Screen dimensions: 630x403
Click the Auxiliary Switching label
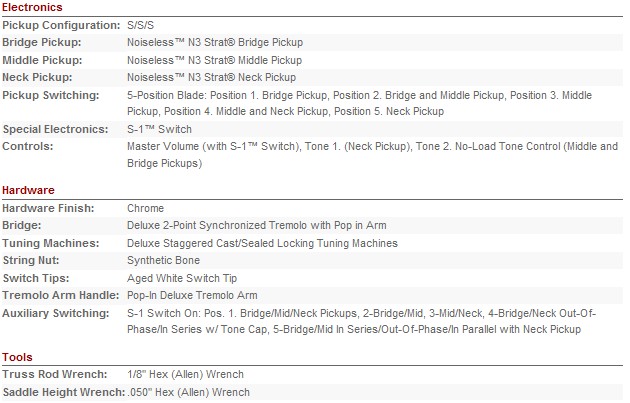[56, 313]
